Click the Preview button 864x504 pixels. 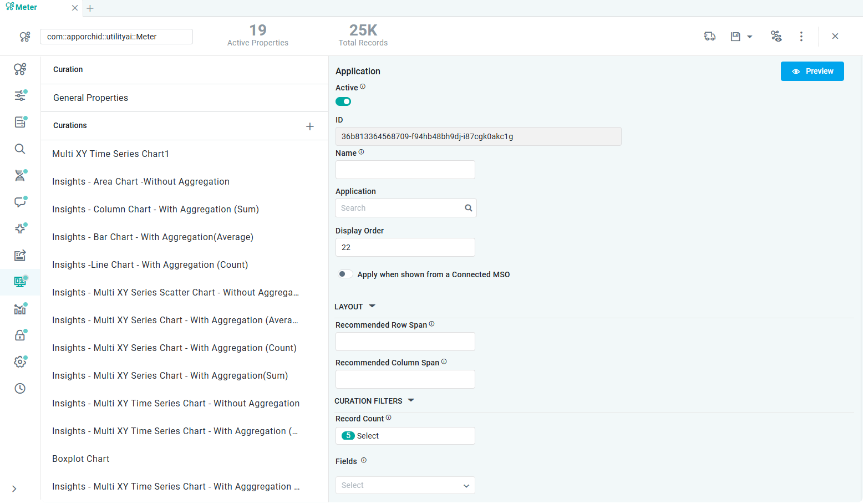(812, 72)
